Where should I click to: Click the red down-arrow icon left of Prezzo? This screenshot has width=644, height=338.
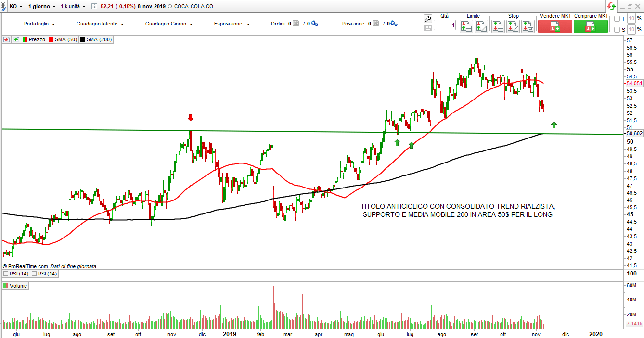tap(6, 39)
